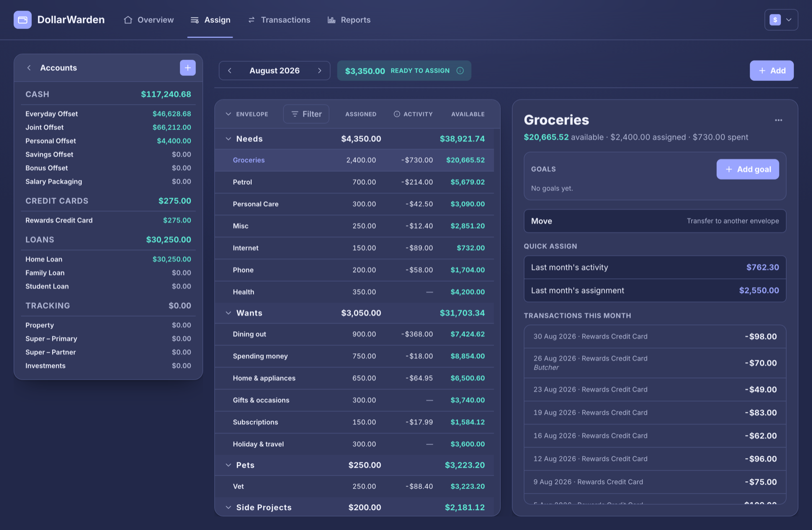812x530 pixels.
Task: Open the 12 Aug 2026 -$96.00 transaction
Action: point(655,459)
